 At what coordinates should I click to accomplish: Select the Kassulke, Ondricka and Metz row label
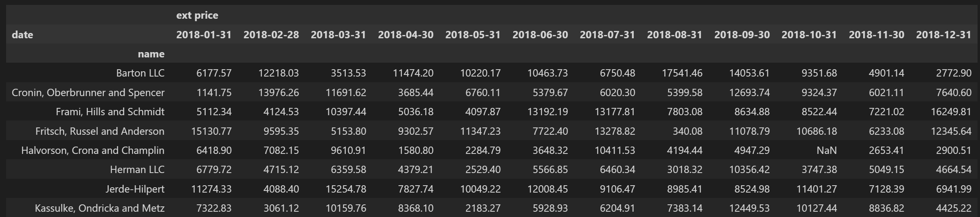(x=99, y=208)
